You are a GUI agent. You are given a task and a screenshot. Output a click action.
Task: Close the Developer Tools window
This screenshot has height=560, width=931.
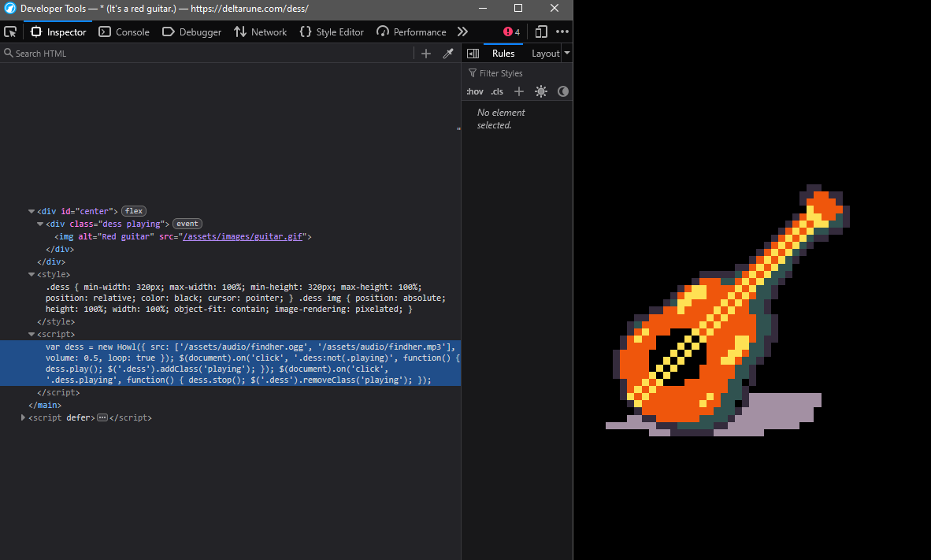[555, 9]
